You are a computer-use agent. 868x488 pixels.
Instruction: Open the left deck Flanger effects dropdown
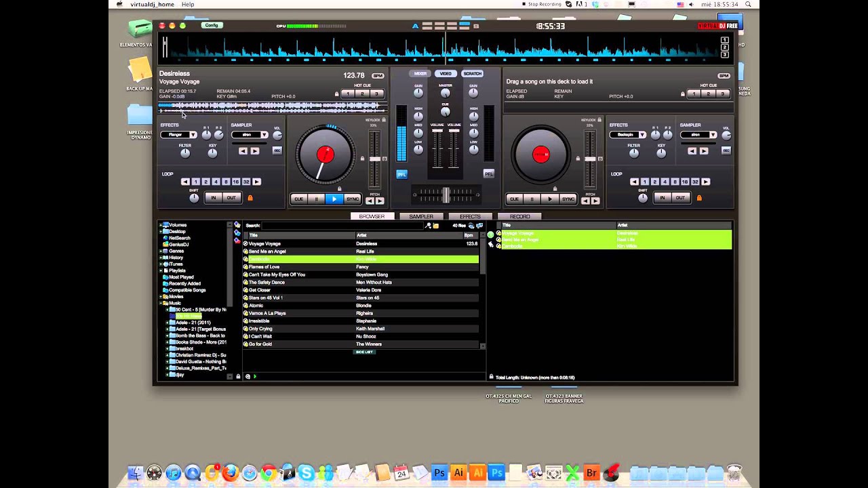pyautogui.click(x=193, y=135)
